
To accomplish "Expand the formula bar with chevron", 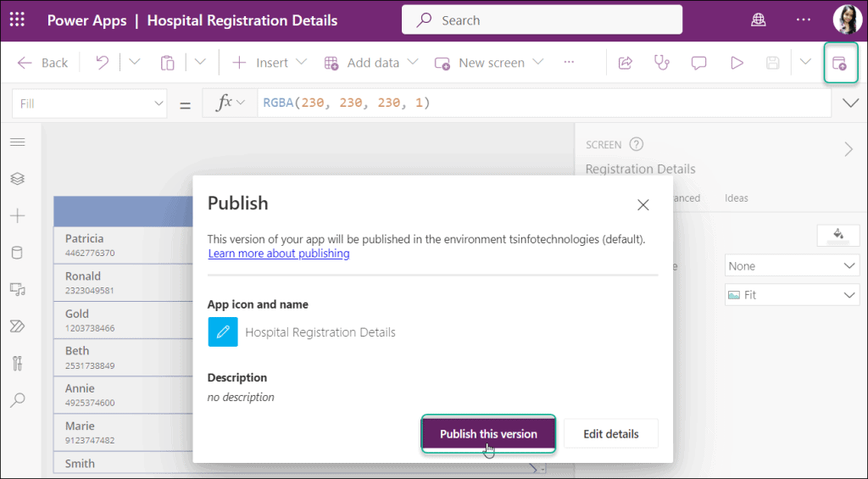I will click(850, 103).
